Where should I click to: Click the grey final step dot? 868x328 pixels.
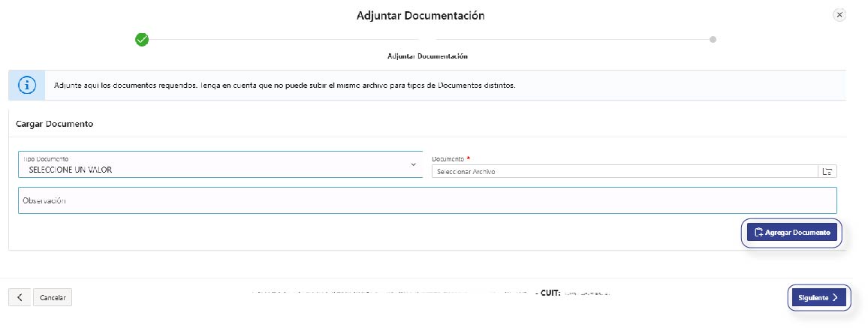[713, 40]
